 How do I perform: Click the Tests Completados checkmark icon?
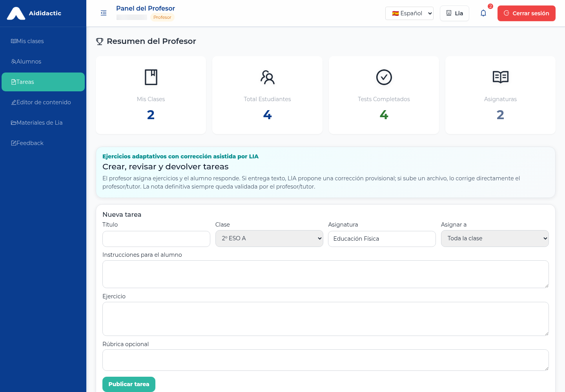point(384,77)
